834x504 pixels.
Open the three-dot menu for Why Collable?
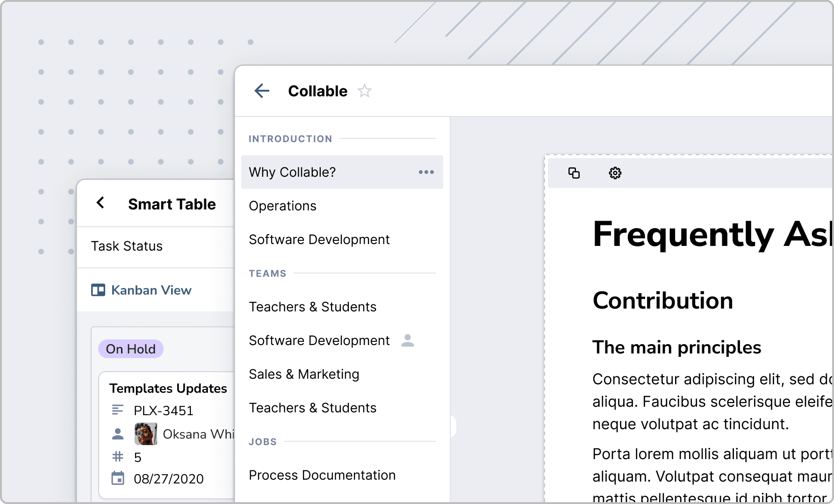pos(426,172)
